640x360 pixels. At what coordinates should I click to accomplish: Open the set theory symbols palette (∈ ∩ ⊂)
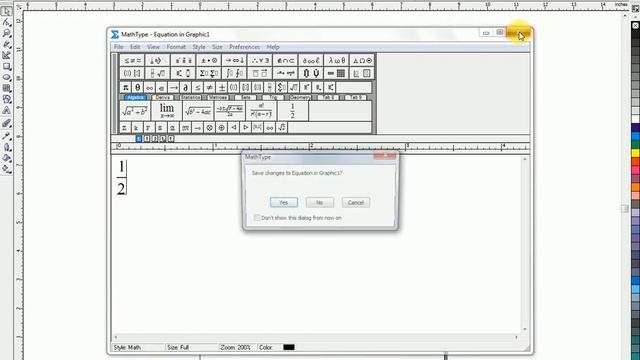pos(285,61)
